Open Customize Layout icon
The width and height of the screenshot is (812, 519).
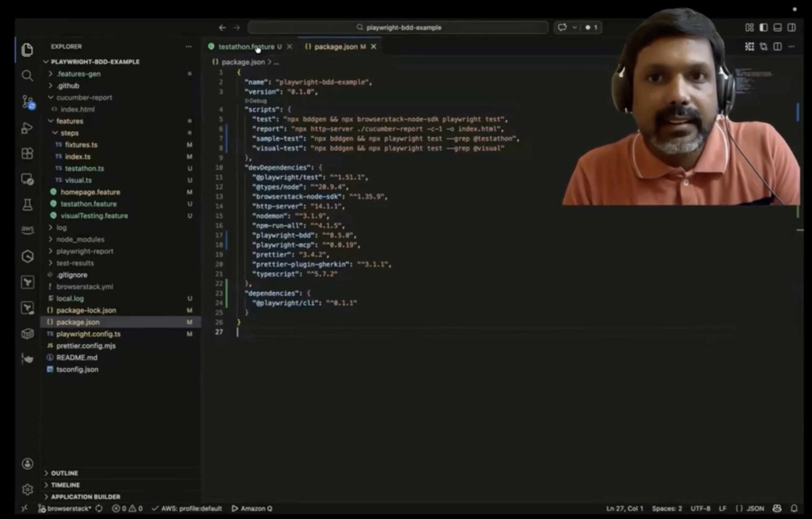[x=749, y=27]
